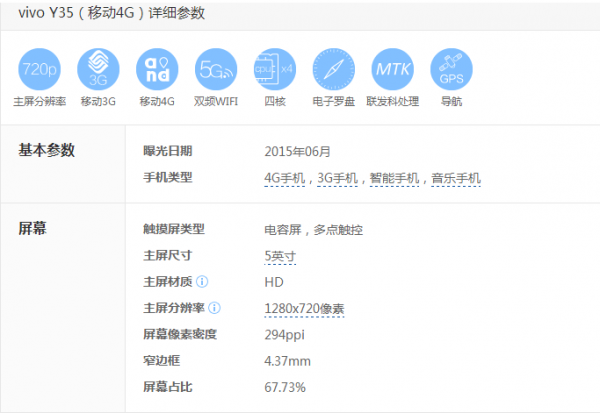Click the 电子罗盘 caption text
Screen dimensions: 600x413
334,101
